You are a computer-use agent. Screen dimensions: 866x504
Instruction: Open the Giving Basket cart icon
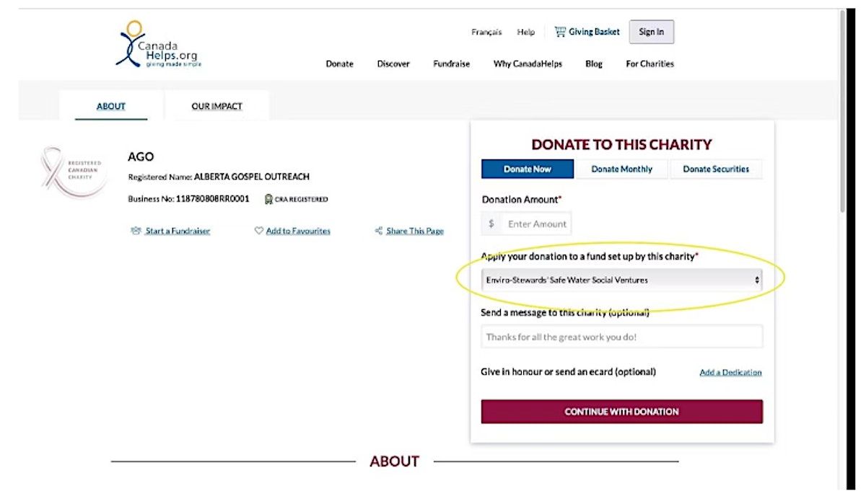560,32
